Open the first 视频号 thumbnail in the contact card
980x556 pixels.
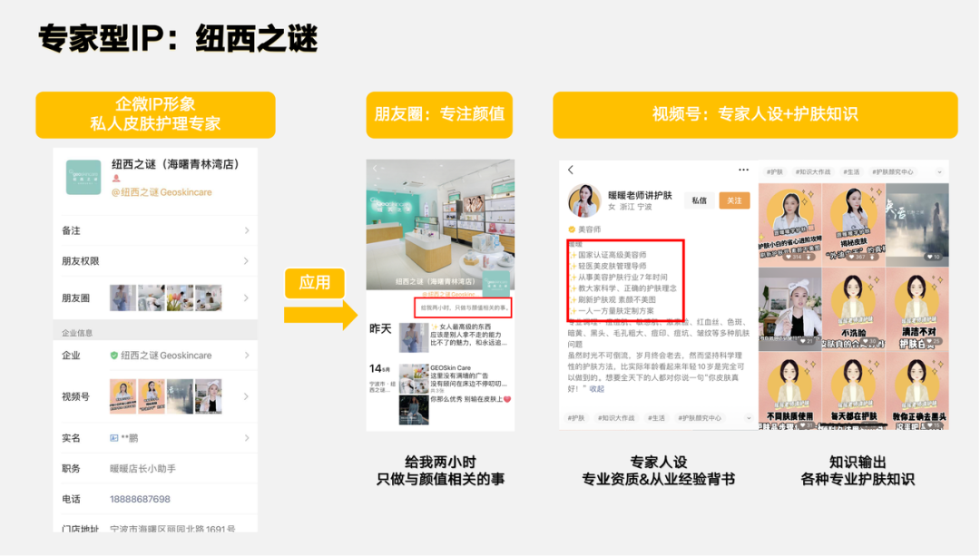[x=122, y=396]
